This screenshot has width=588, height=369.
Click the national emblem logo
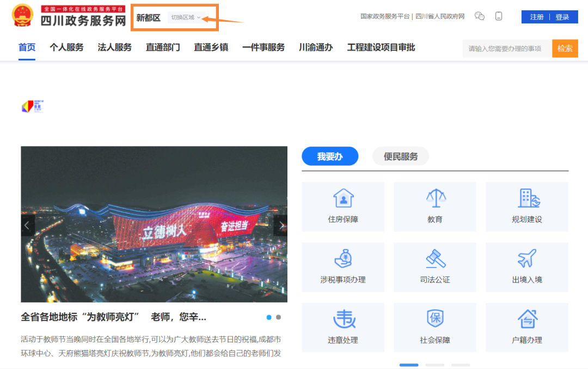[x=22, y=15]
